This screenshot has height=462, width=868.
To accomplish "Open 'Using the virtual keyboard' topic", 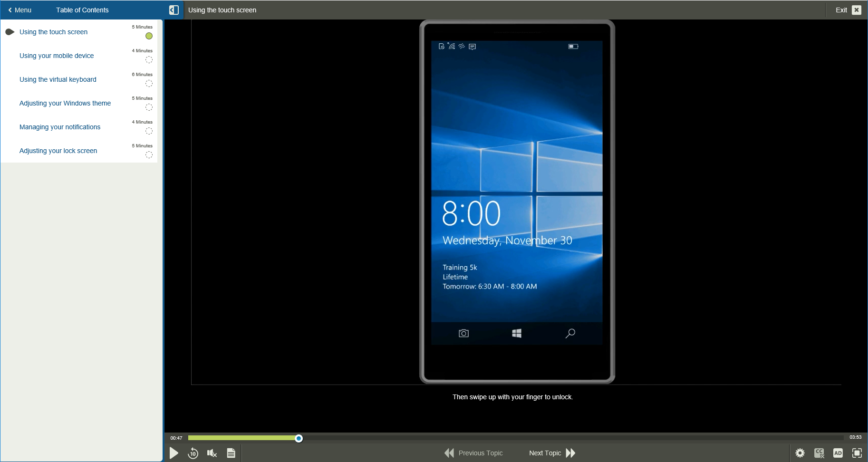I will tap(58, 79).
